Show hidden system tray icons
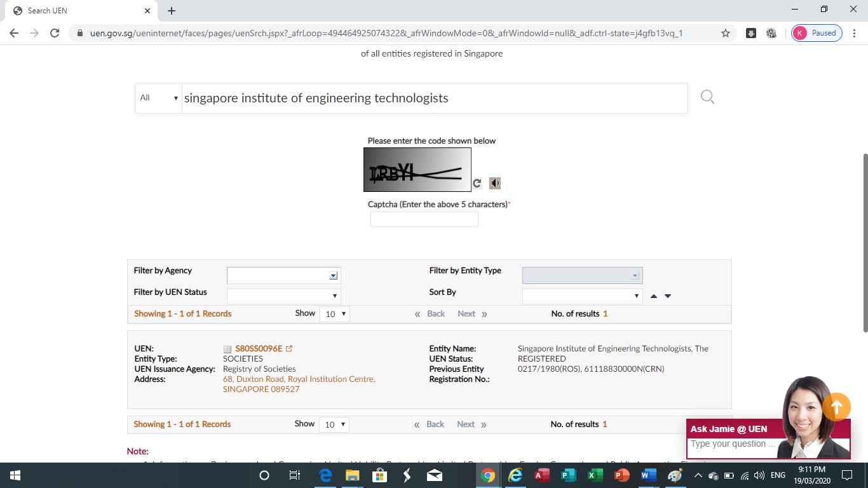Viewport: 868px width, 488px height. pyautogui.click(x=698, y=475)
